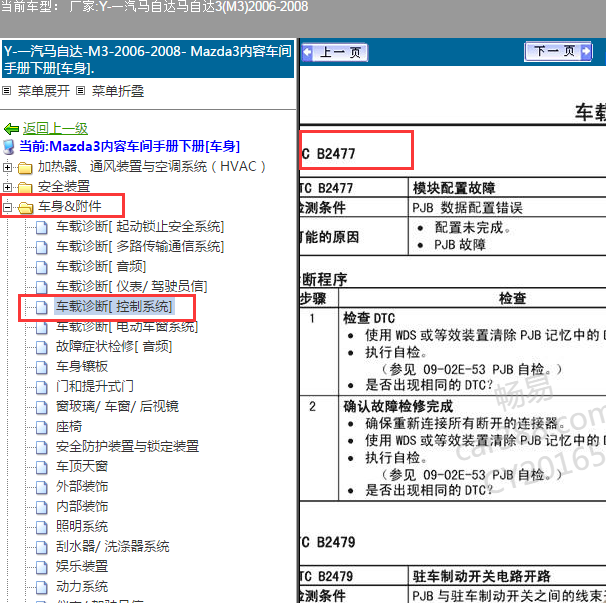
Task: Open 安全防护装置与锁定装置 document
Action: tap(128, 446)
